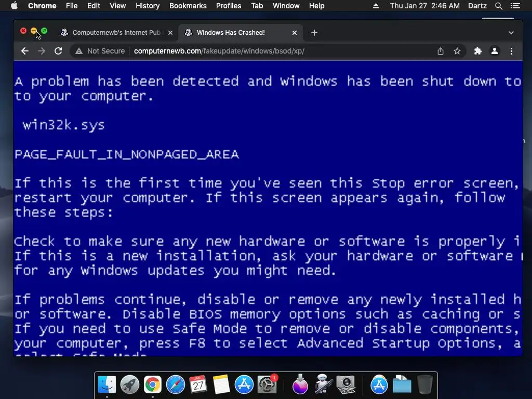Screen dimensions: 532x399
Task: Open Launchpad from the Dock
Action: pyautogui.click(x=129, y=385)
